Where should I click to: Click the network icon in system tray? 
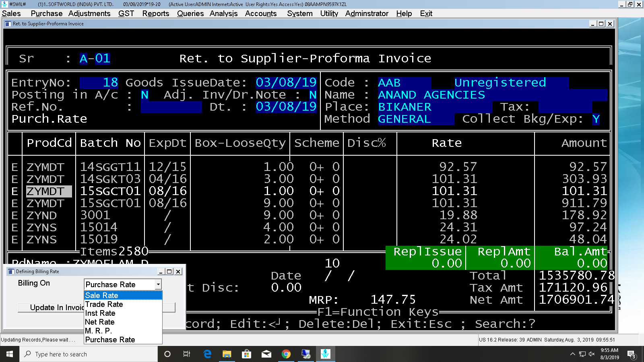(x=582, y=354)
